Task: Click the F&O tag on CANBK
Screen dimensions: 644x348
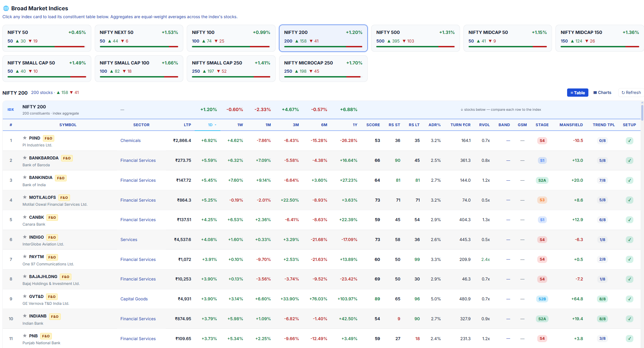Action: [52, 217]
